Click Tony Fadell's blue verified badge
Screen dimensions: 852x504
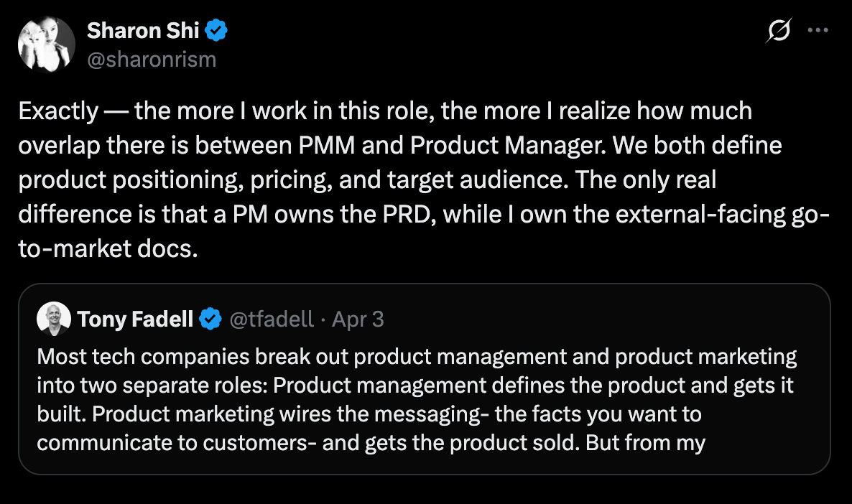[210, 319]
